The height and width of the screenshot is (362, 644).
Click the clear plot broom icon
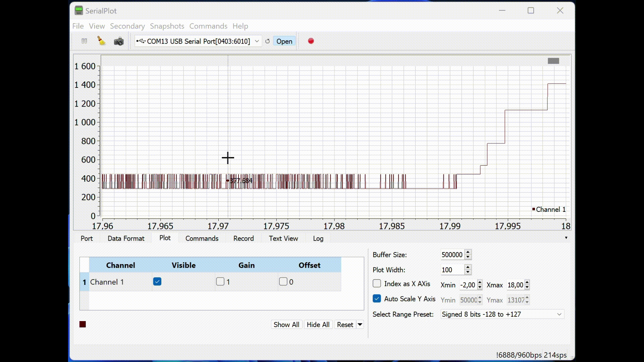click(101, 41)
